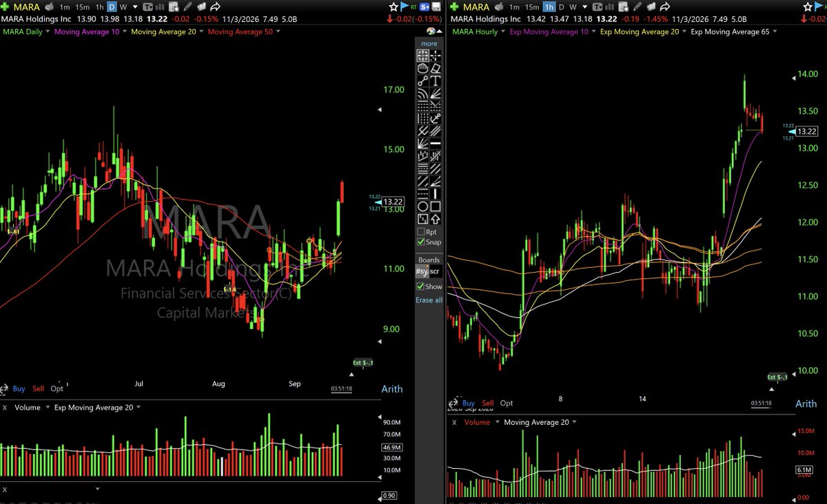Click the 13.22 price label on right chart axis
This screenshot has width=827, height=504.
pos(807,132)
